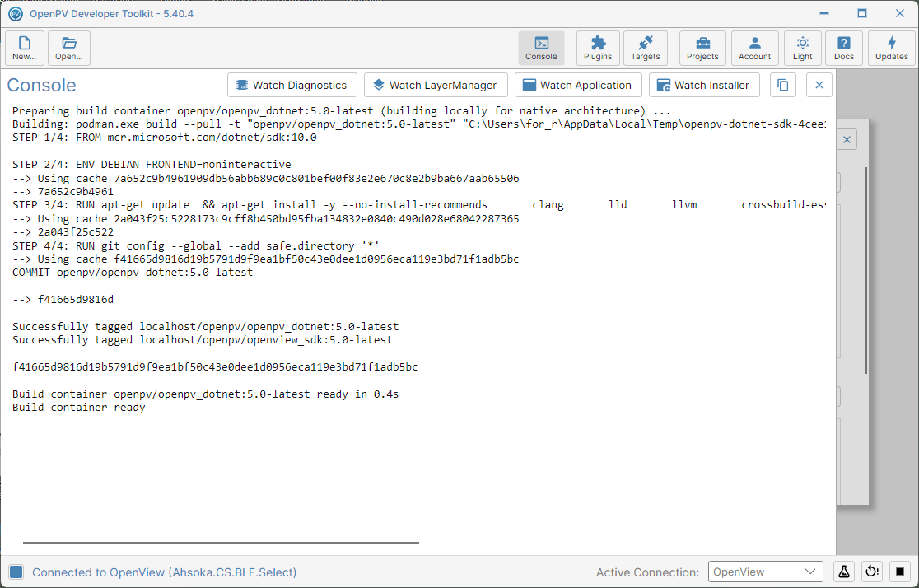Open the Plugins puzzle icon
This screenshot has width=919, height=588.
598,48
